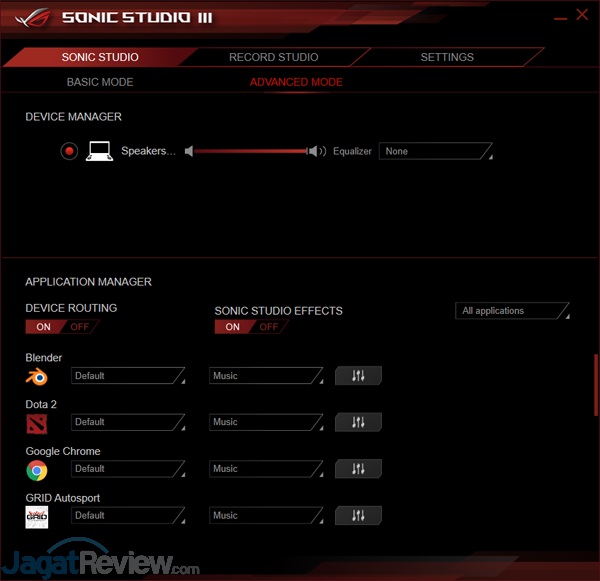The image size is (600, 581).
Task: Open Google Chrome's Default routing dropdown
Action: tap(128, 469)
